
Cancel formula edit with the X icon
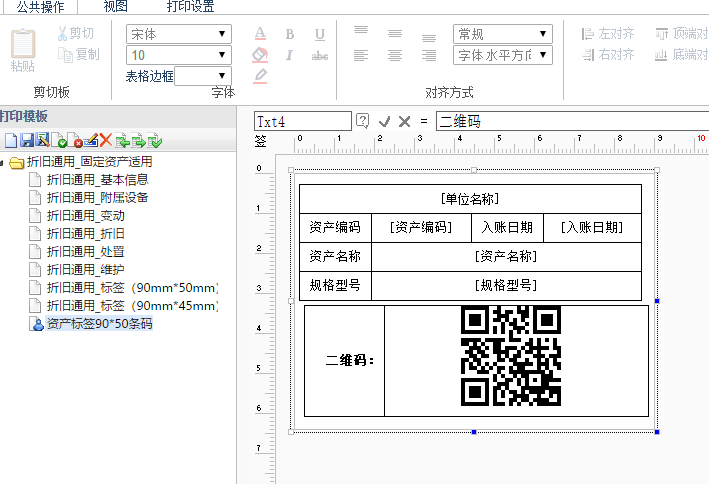pos(404,122)
